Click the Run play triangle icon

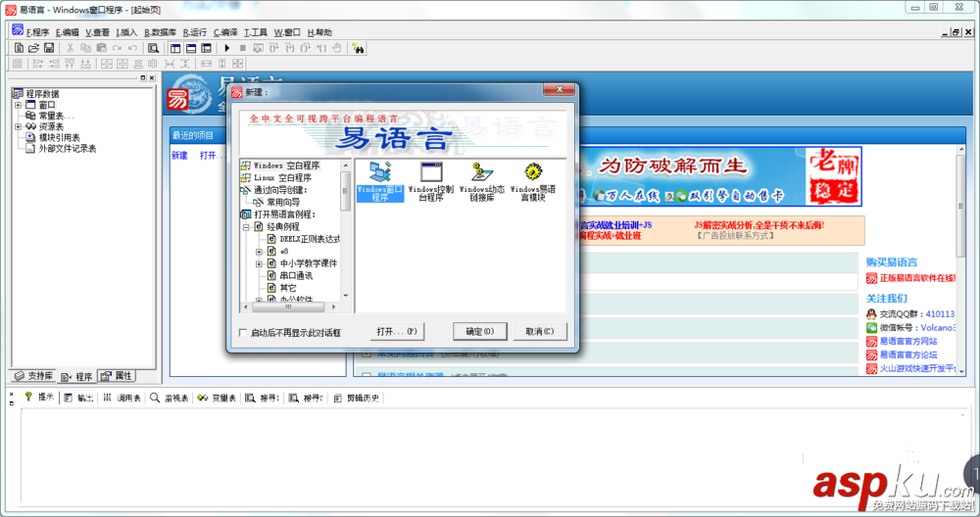coord(227,48)
